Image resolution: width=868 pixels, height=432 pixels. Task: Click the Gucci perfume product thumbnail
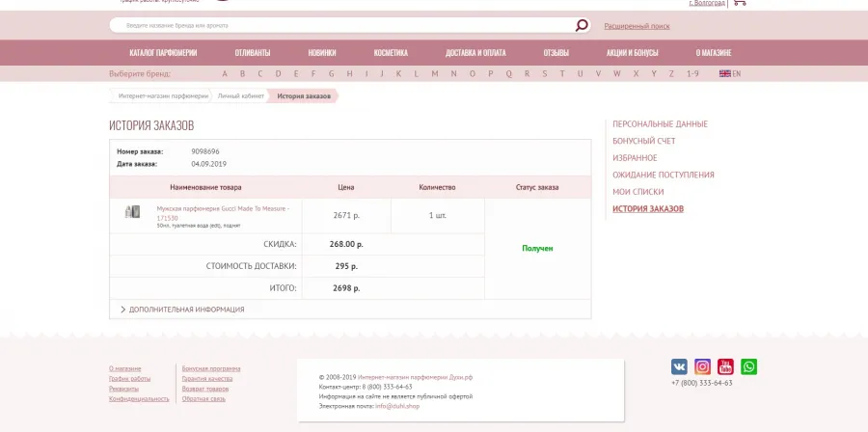coord(132,211)
